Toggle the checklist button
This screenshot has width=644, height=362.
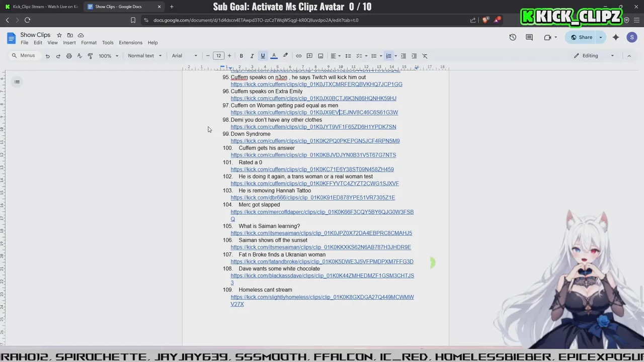(x=359, y=56)
